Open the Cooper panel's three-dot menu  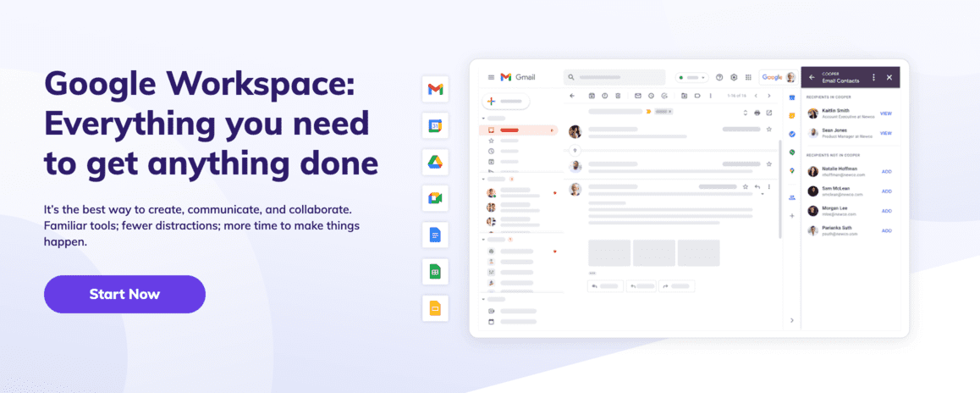[873, 78]
